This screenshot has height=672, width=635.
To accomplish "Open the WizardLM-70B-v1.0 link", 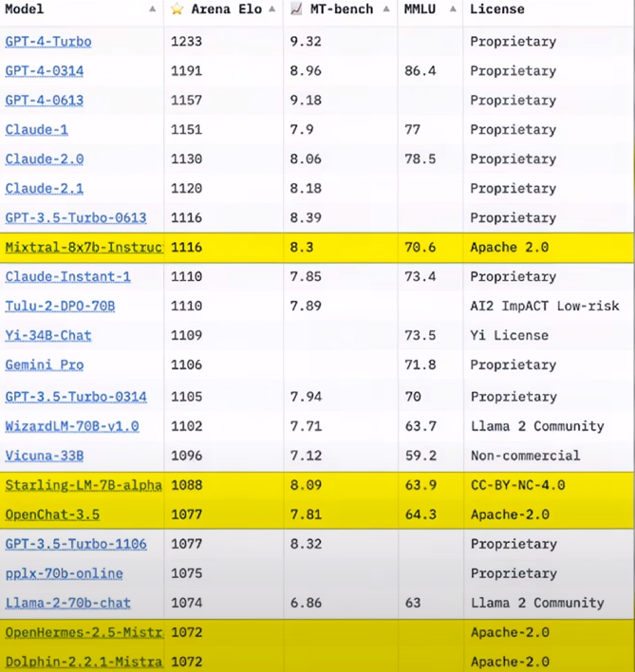I will (72, 426).
